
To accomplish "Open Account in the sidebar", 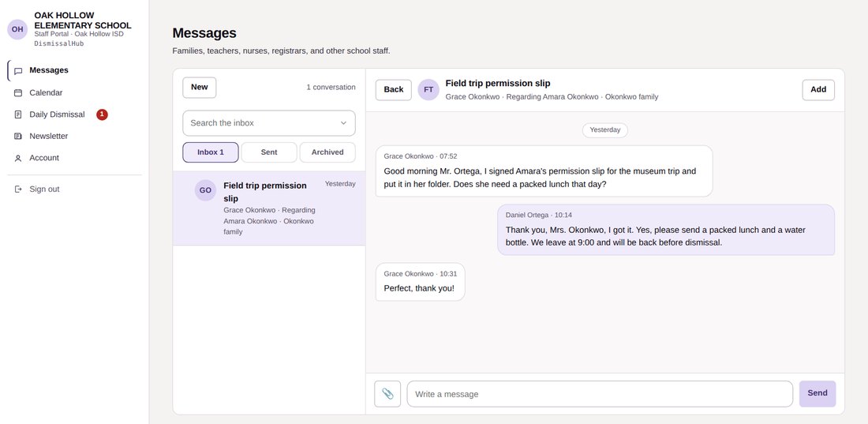I will pyautogui.click(x=74, y=158).
